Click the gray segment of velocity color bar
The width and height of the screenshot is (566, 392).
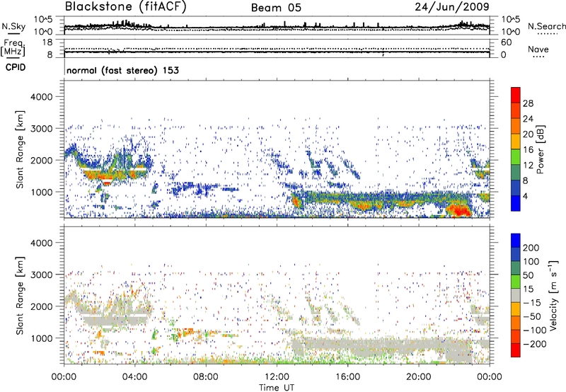tap(516, 295)
